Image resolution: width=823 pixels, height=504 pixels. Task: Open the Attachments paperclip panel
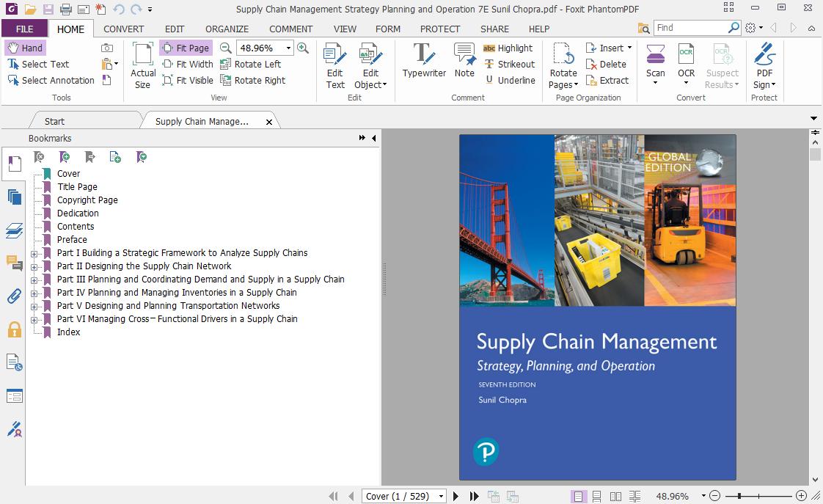[x=14, y=296]
